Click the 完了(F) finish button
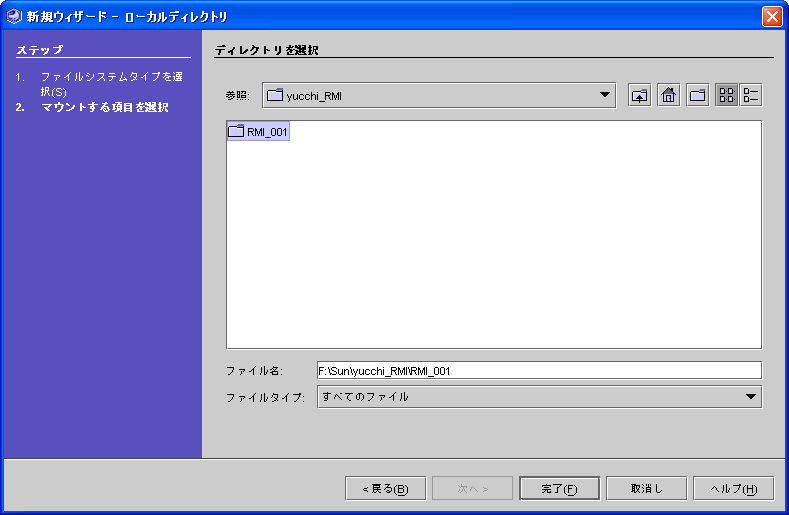This screenshot has height=515, width=789. [x=559, y=488]
